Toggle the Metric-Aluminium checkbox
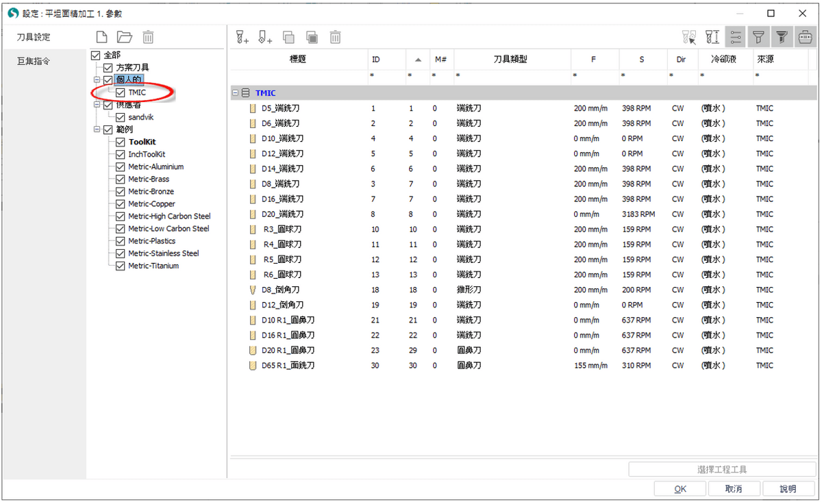This screenshot has width=822, height=504. pos(121,167)
